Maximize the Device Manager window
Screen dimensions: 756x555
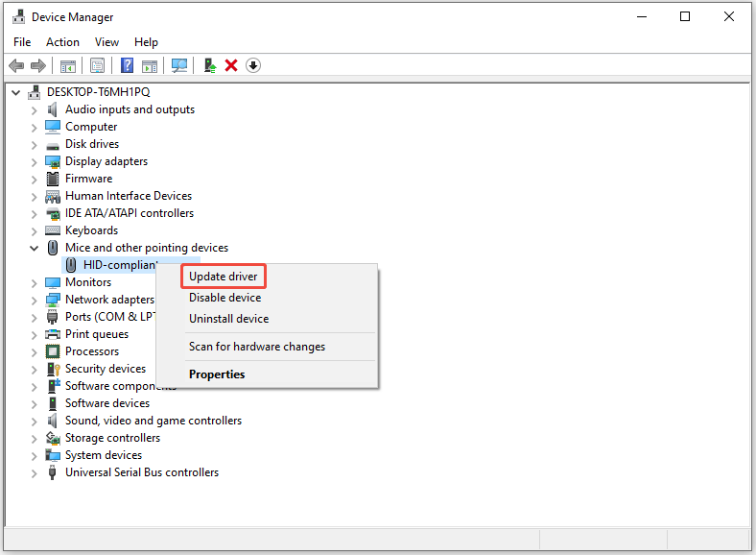click(x=685, y=17)
